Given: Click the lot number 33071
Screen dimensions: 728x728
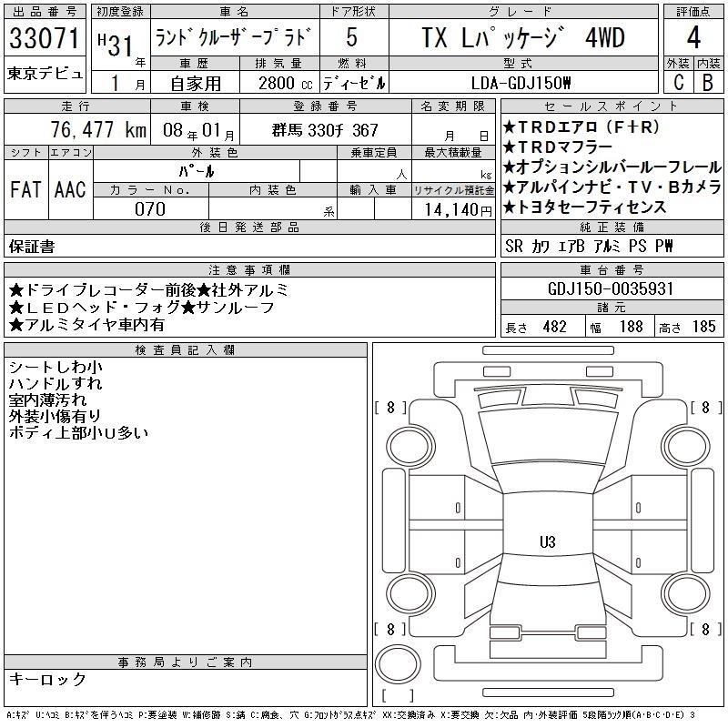Looking at the screenshot, I should click(x=45, y=38).
